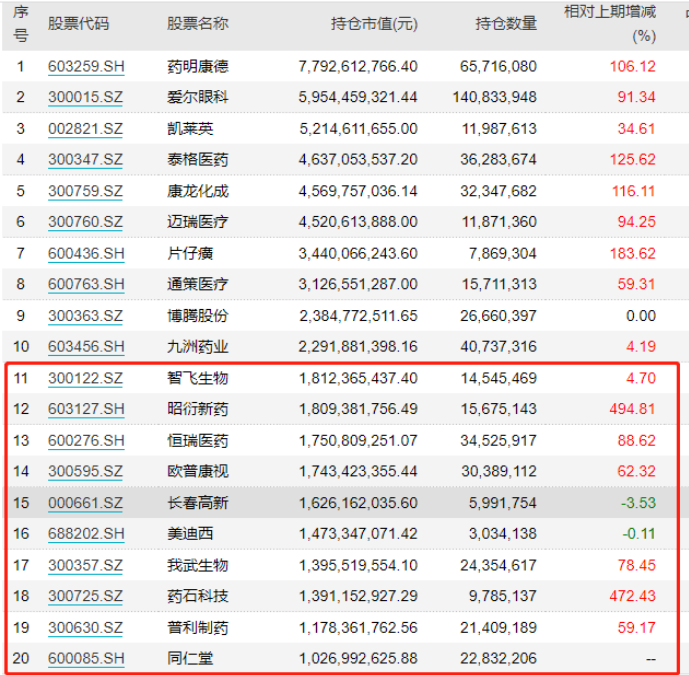
Task: Select the 长春高新 table row name
Action: click(x=198, y=503)
